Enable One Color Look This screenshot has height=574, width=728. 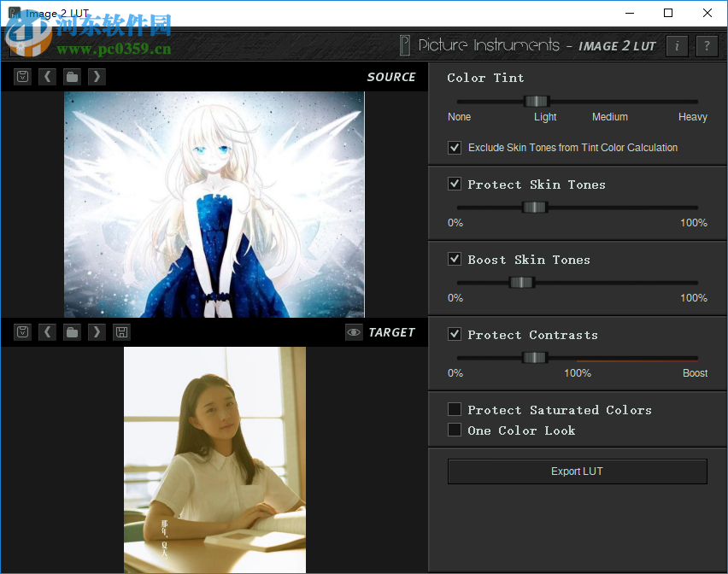(x=454, y=430)
